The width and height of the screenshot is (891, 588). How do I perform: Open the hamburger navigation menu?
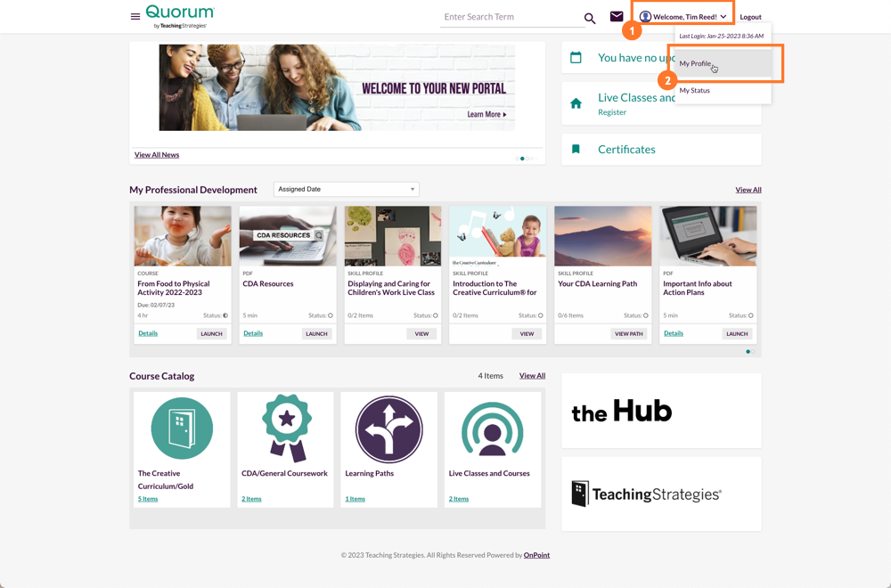[135, 17]
